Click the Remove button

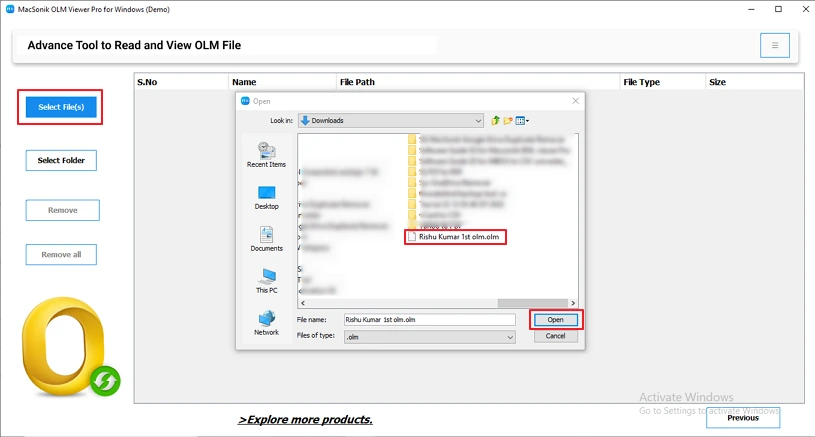(62, 210)
